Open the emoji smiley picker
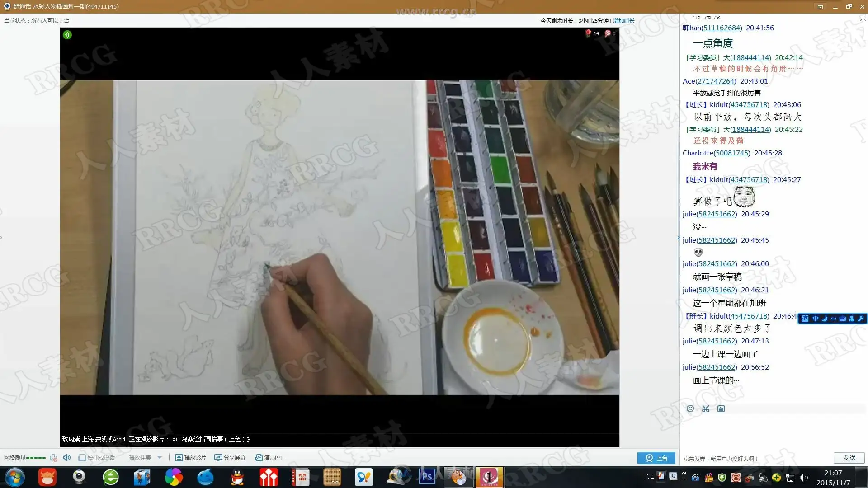Viewport: 868px width, 488px height. tap(690, 408)
